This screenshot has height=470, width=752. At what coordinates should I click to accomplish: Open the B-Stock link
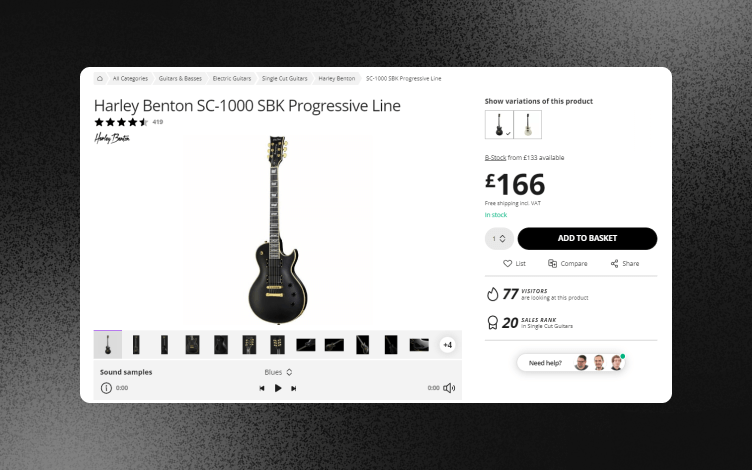(x=495, y=158)
